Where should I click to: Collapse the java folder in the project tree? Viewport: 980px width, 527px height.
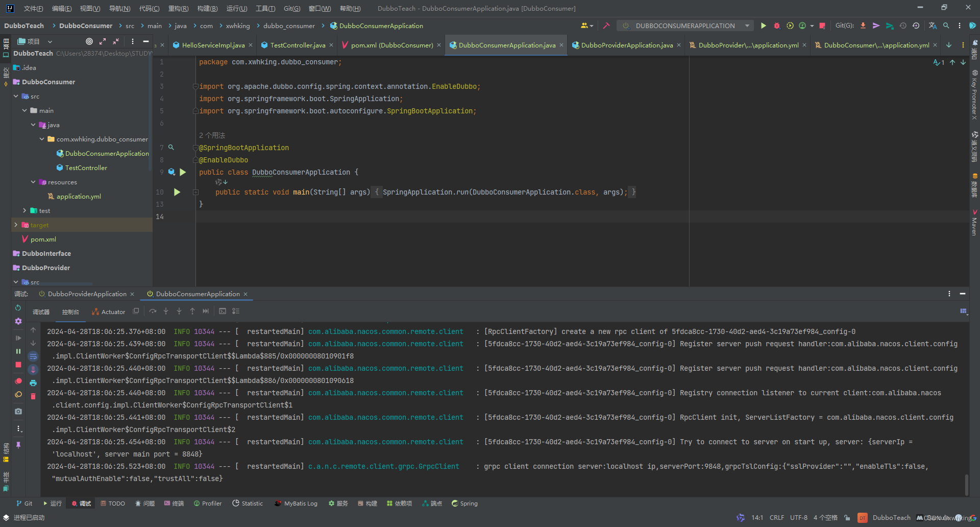(33, 125)
